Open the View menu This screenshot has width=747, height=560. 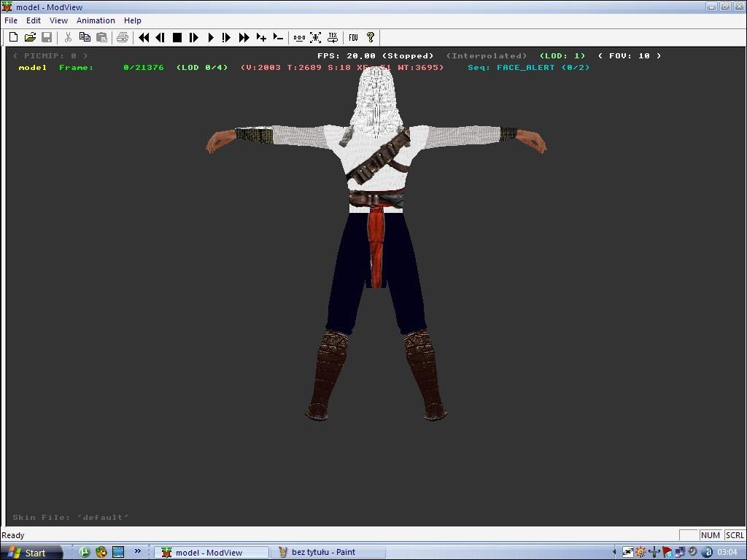tap(58, 20)
